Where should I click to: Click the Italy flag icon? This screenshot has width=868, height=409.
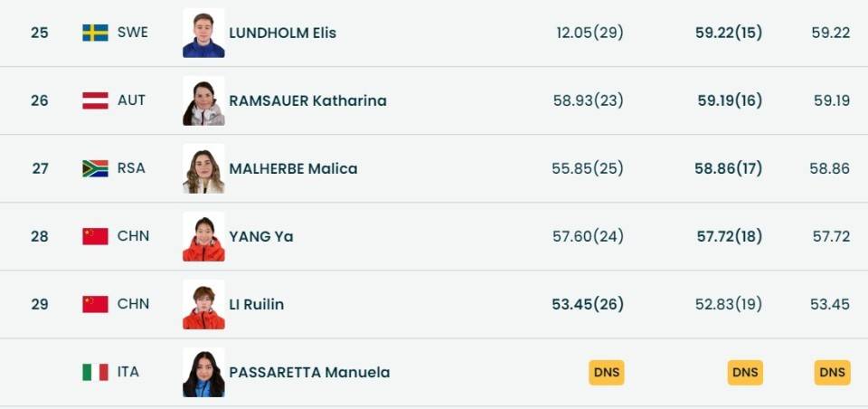coord(95,372)
